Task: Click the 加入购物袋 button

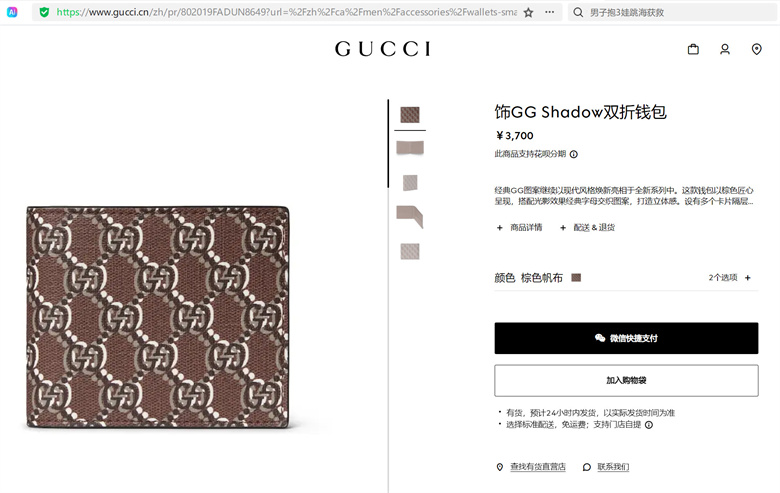Action: click(626, 381)
